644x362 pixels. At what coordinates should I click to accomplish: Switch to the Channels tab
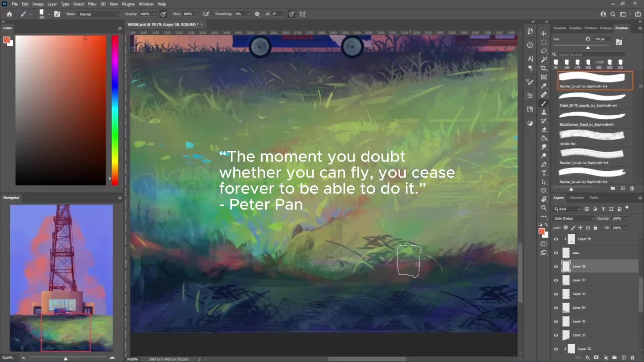pyautogui.click(x=577, y=198)
